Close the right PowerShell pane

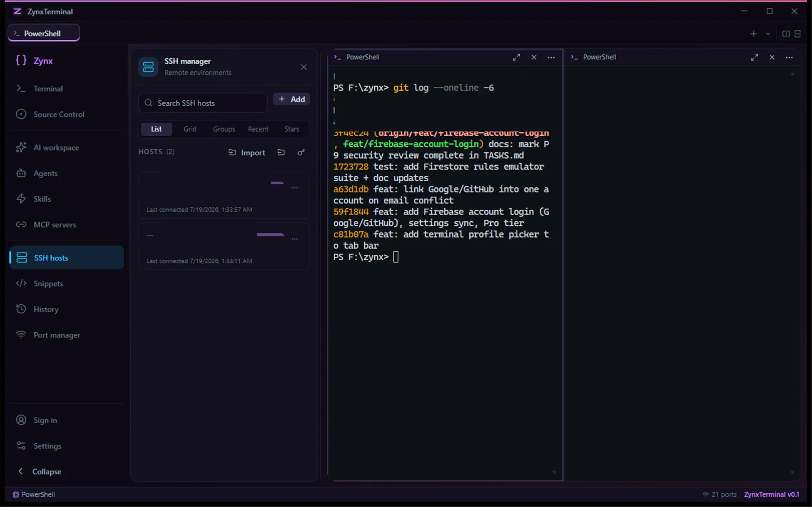point(772,57)
